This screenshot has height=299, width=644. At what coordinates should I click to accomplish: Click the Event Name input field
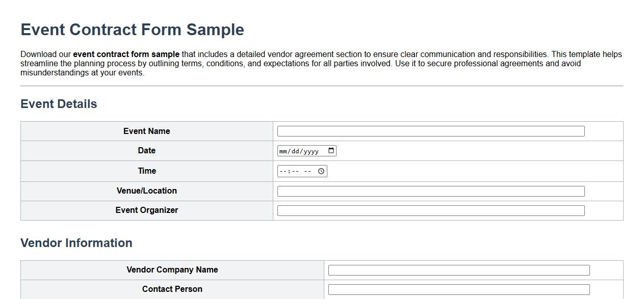(430, 131)
